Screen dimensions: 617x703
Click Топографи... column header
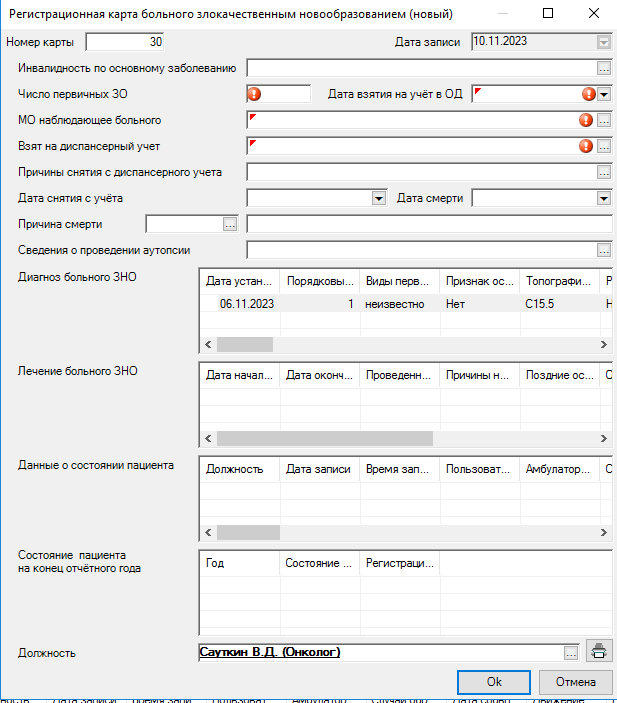coord(559,281)
